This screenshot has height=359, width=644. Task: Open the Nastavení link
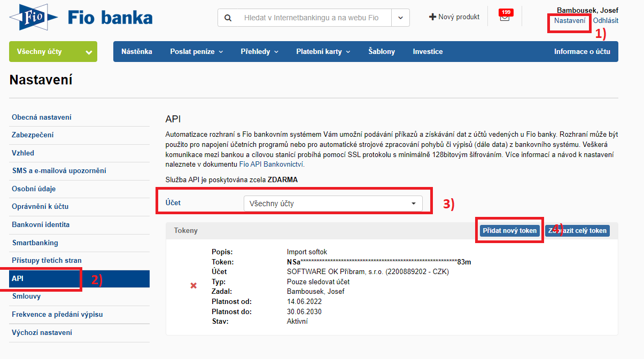click(570, 21)
